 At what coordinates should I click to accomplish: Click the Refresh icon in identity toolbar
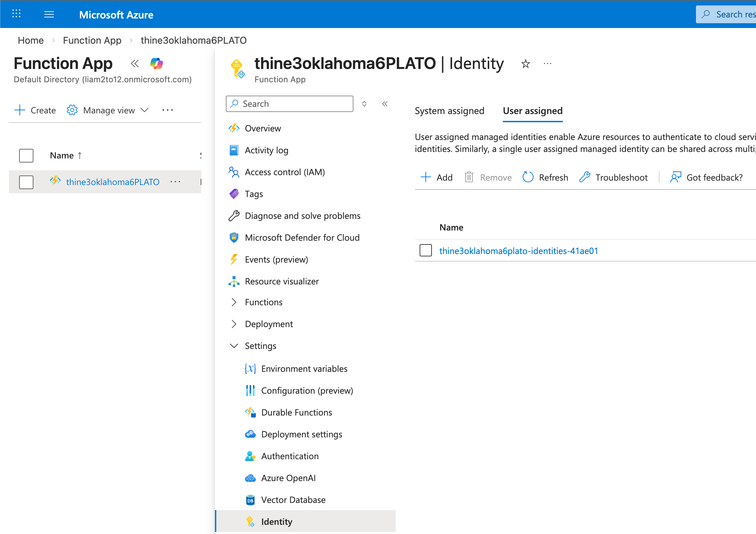(x=528, y=177)
